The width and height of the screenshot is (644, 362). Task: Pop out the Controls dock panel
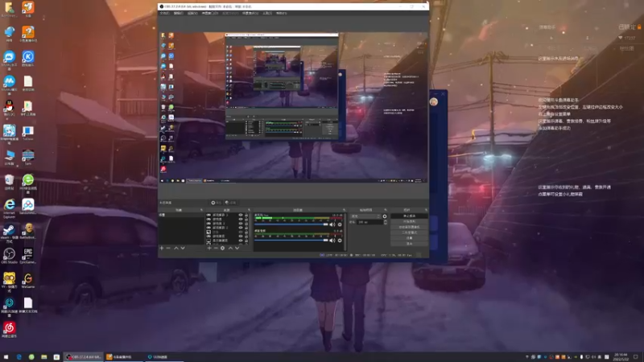pos(426,210)
